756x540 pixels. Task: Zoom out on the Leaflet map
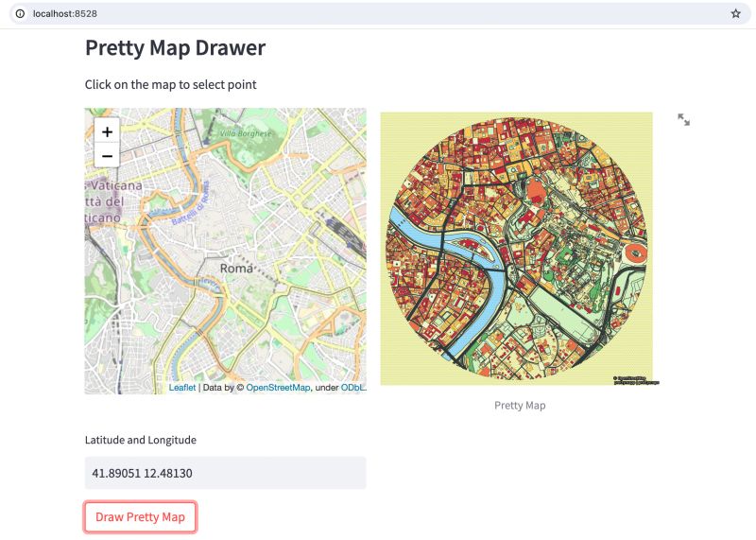point(107,156)
